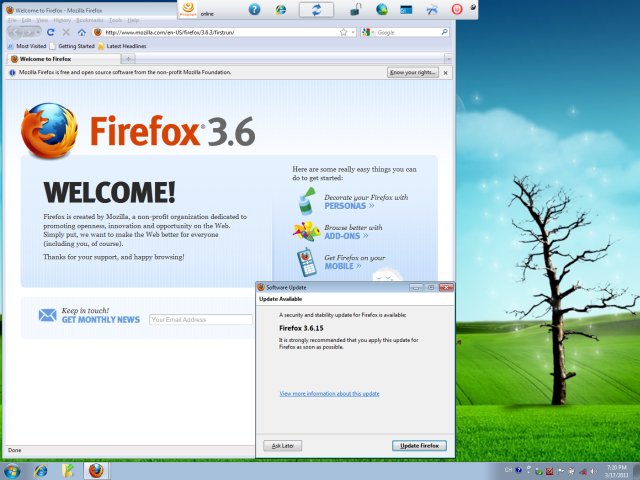Screen dimensions: 640x480
Task: Dismiss the Mozilla Foundation info bar
Action: [446, 73]
